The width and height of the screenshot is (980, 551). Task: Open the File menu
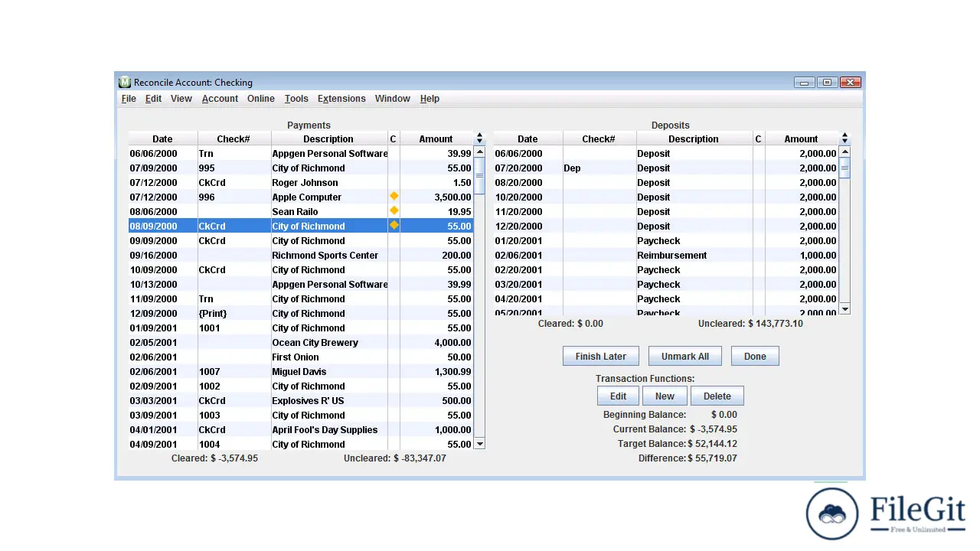(129, 99)
